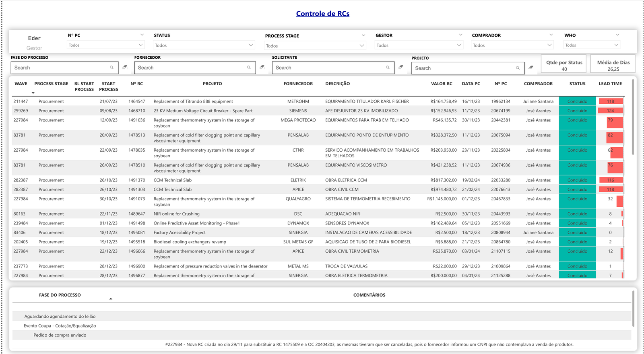
Task: Click the Controle de RCs title link
Action: (322, 14)
